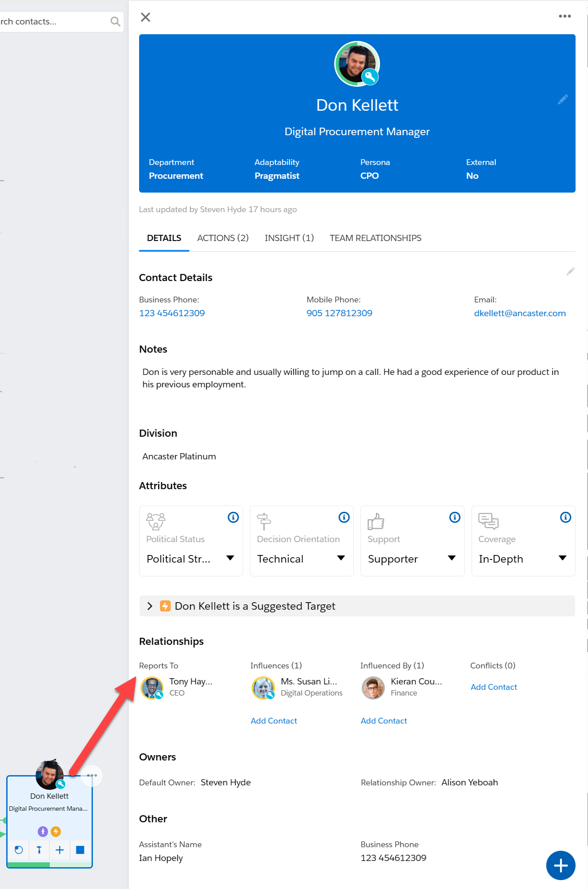
Task: Open Kieran Cou... Finance avatar
Action: tap(373, 688)
